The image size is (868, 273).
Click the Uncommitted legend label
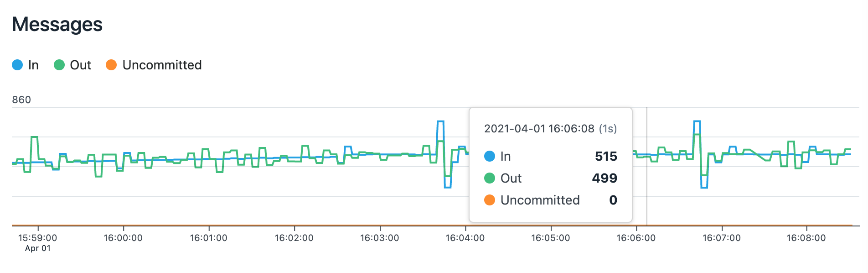click(x=162, y=65)
